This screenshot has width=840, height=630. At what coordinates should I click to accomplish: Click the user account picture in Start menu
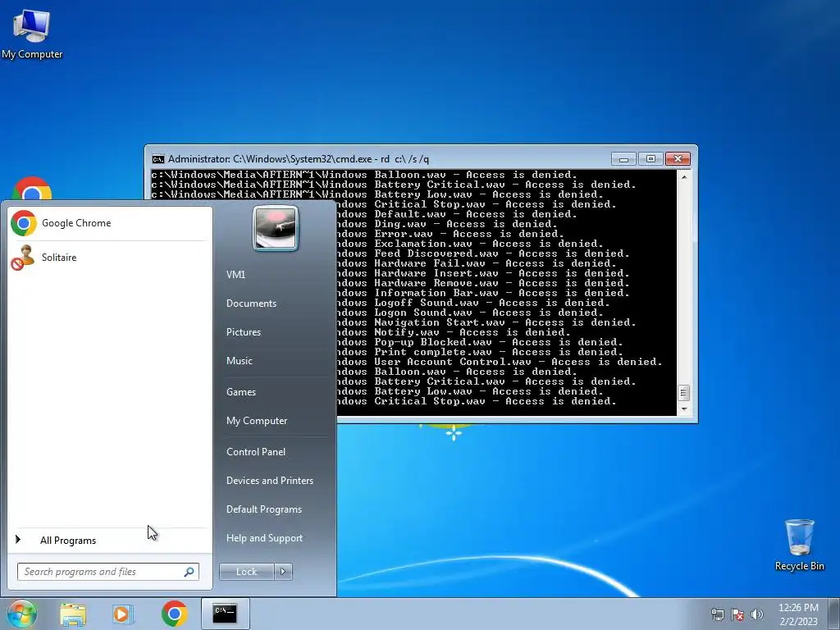click(x=276, y=228)
